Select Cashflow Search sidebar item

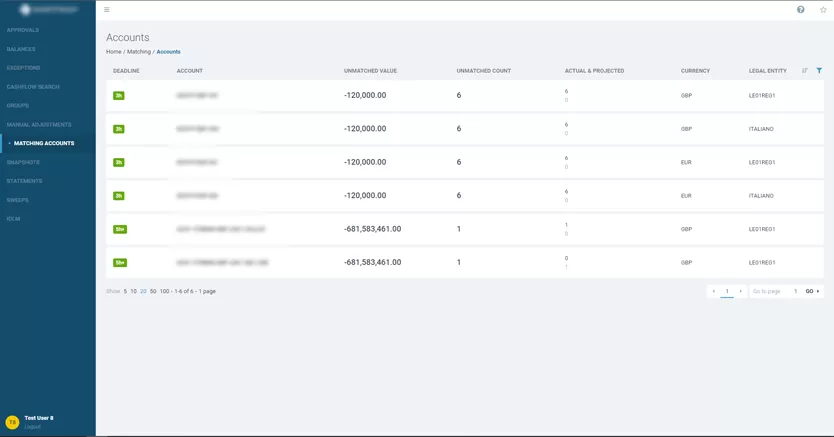coord(33,87)
